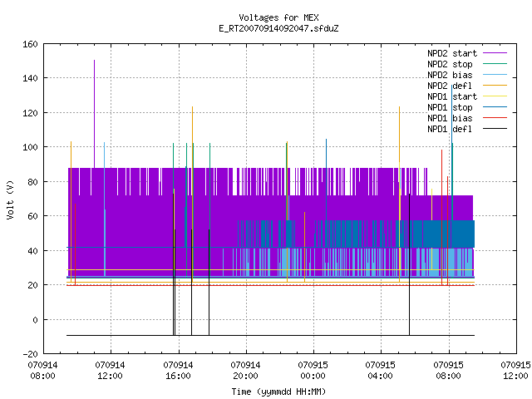This screenshot has height=399, width=532.
Task: Click the red NPD1 bias legend line
Action: 495,118
